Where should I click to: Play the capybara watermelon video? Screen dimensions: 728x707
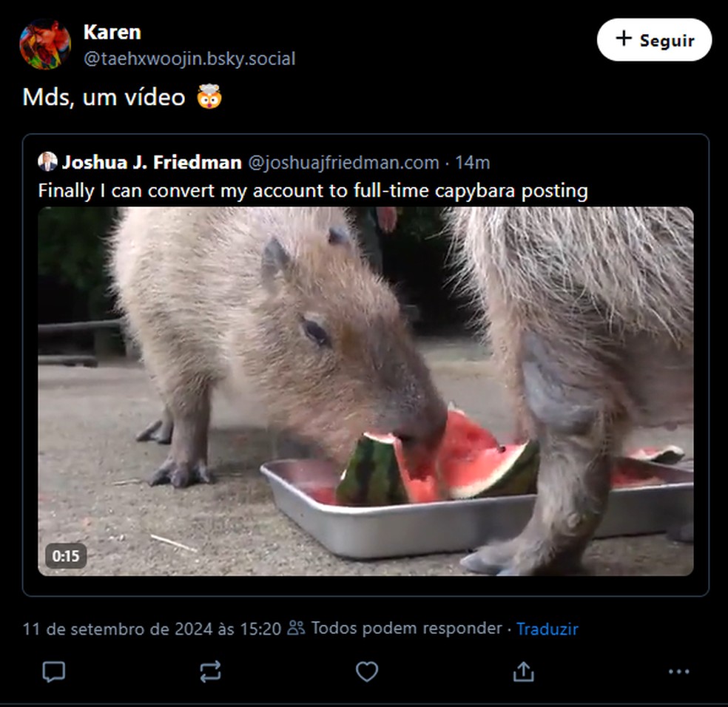click(366, 391)
